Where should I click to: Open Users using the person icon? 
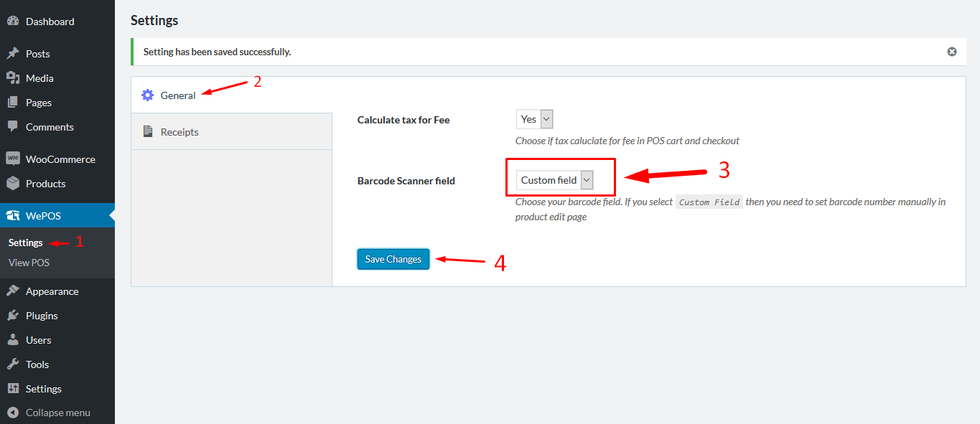[x=13, y=339]
